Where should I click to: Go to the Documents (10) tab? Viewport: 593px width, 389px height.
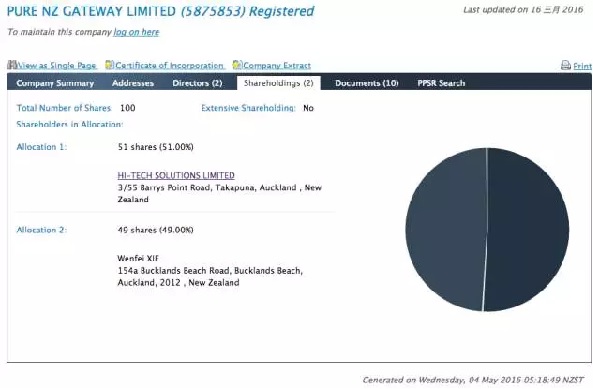click(x=366, y=83)
